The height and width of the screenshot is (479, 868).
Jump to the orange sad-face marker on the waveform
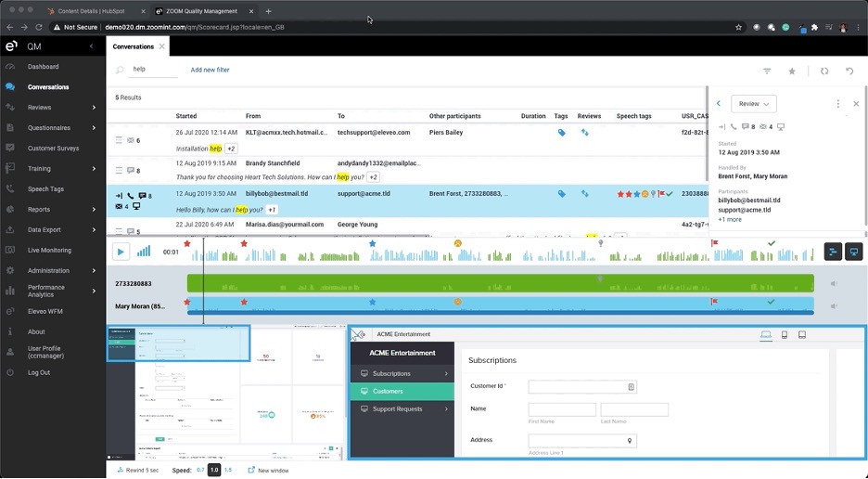[x=458, y=243]
